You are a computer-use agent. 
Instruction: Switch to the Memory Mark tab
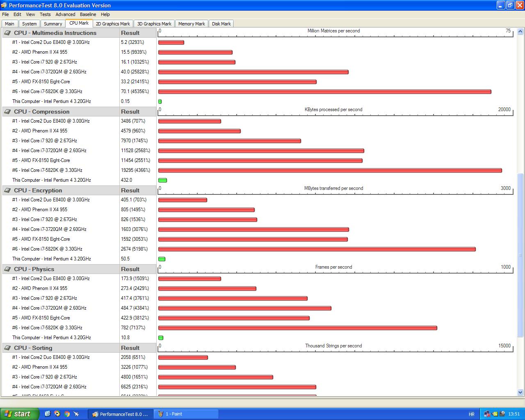pos(192,24)
